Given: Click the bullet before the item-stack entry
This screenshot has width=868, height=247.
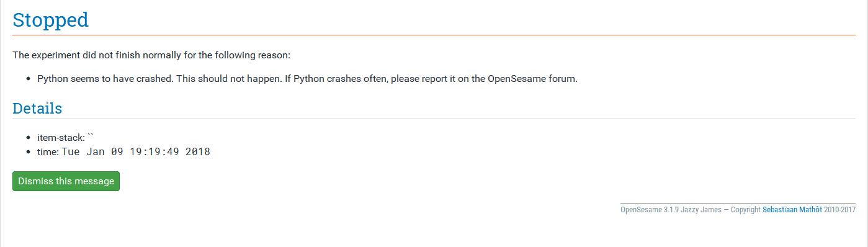Looking at the screenshot, I should click(x=29, y=138).
